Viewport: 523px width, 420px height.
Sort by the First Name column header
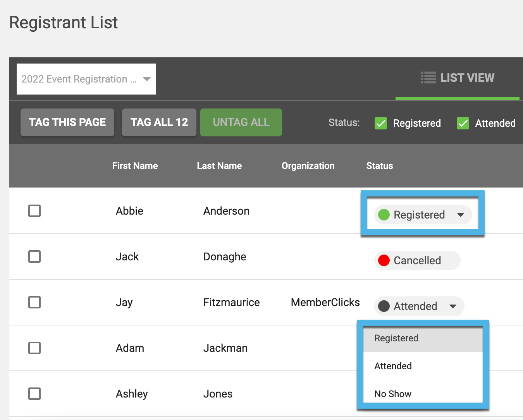135,166
